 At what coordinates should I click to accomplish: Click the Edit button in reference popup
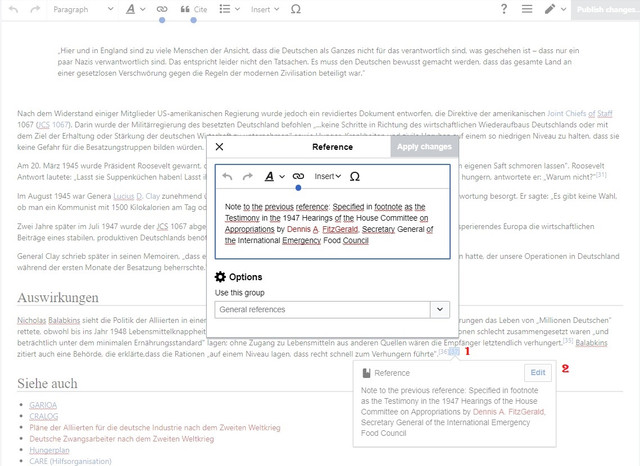(538, 372)
